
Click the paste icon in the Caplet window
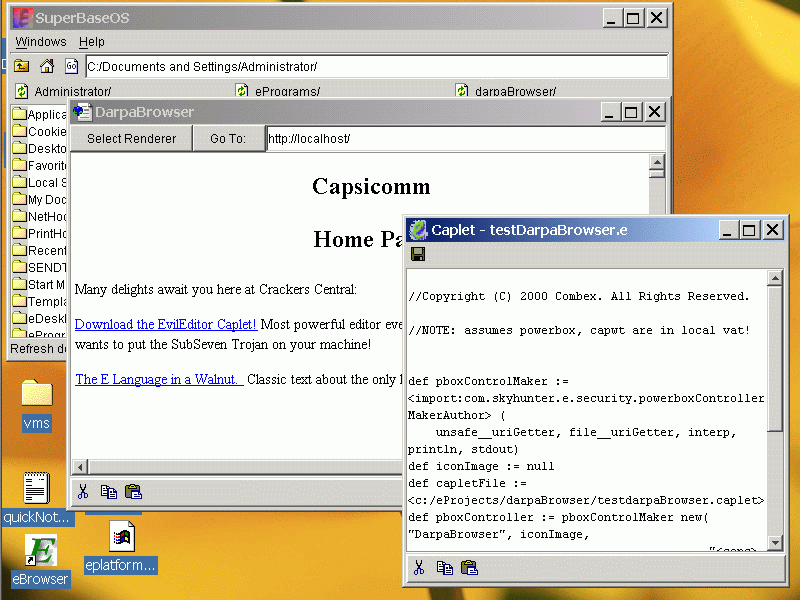pos(469,568)
